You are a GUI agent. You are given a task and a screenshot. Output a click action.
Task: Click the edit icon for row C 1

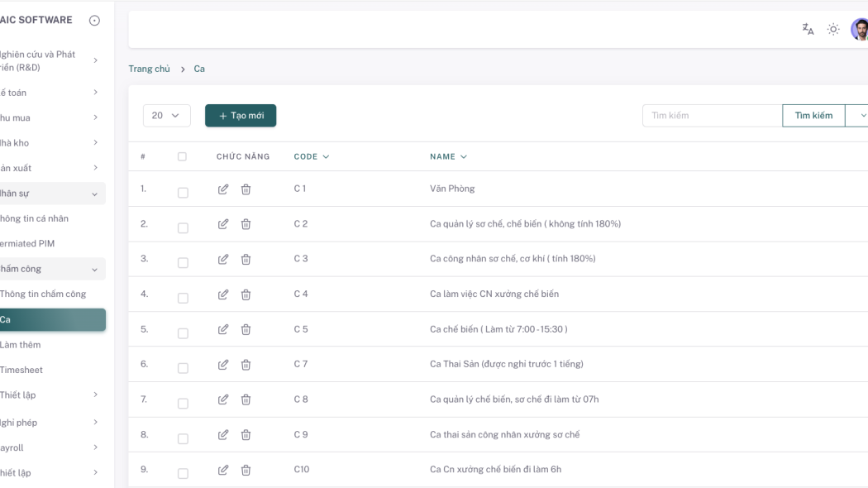(x=223, y=189)
